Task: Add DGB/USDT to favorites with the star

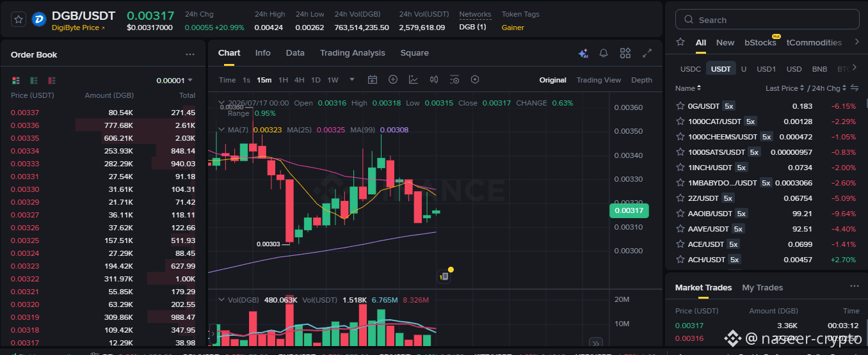Action: click(x=19, y=19)
